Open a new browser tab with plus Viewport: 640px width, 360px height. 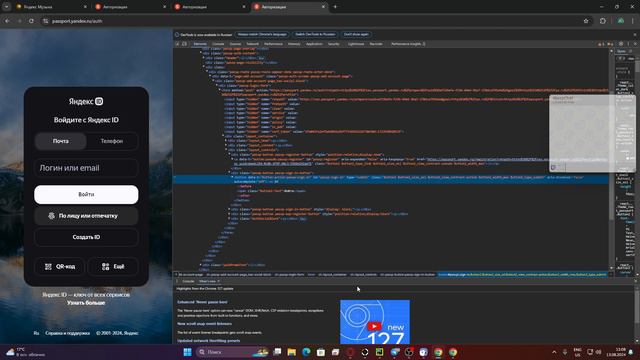tap(335, 7)
